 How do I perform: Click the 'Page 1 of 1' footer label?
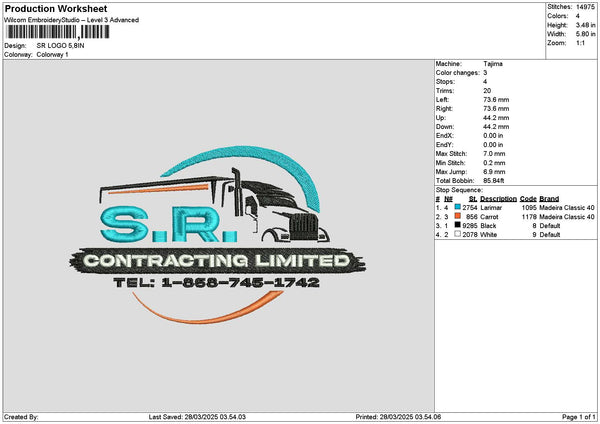click(579, 417)
